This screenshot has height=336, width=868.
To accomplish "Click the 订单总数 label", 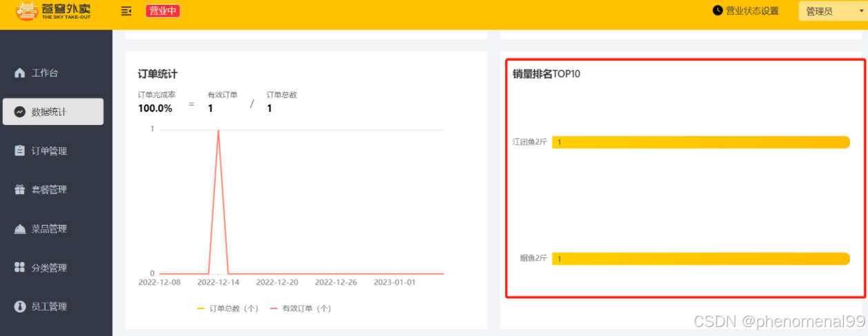I will 282,95.
